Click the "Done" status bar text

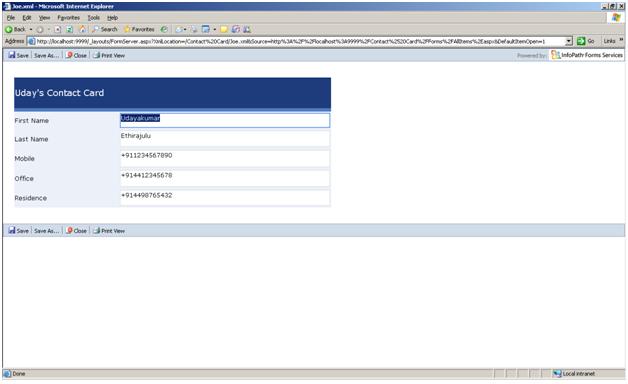coord(18,374)
